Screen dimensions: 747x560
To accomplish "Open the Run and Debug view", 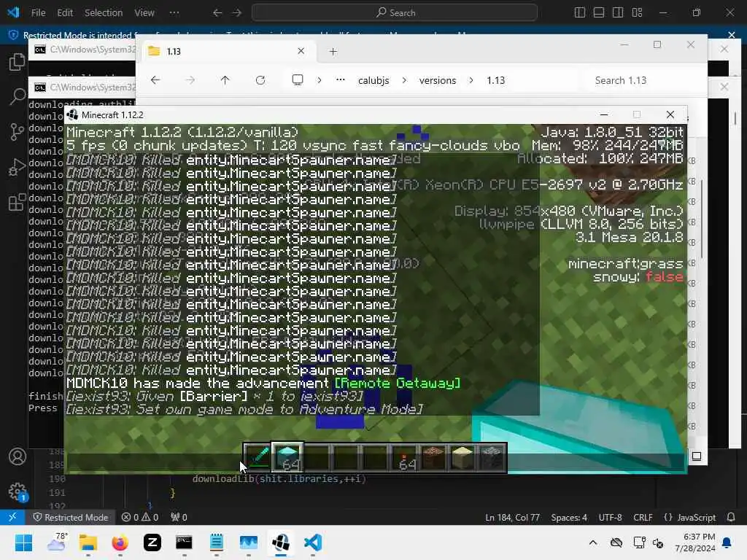I will pos(18,167).
